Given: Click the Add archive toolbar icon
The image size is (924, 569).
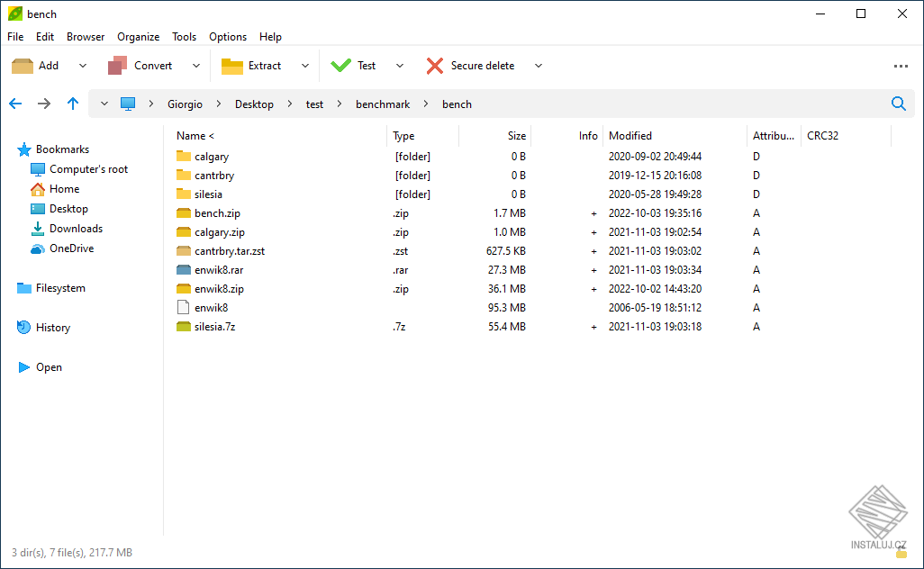Looking at the screenshot, I should coord(23,66).
